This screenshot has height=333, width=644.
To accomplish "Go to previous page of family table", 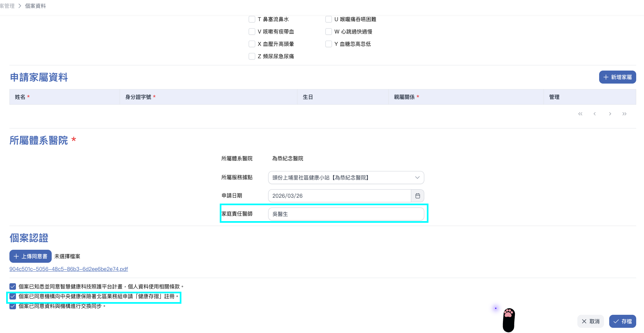I will pos(595,114).
